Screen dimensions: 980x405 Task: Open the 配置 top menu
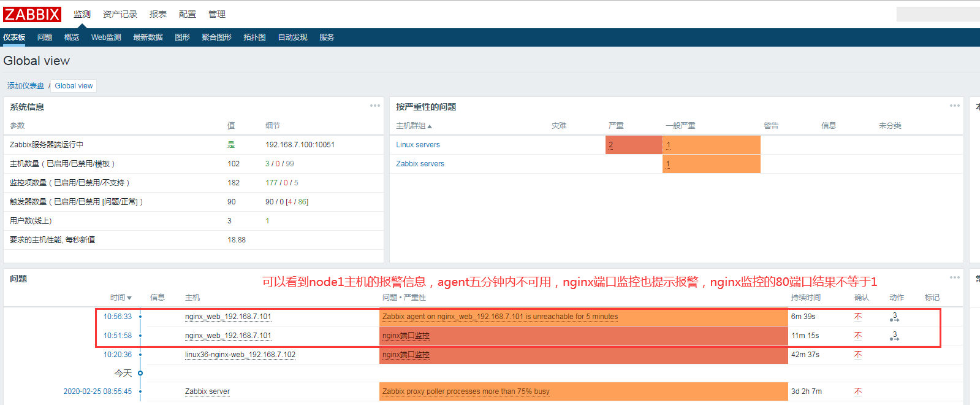(x=188, y=14)
